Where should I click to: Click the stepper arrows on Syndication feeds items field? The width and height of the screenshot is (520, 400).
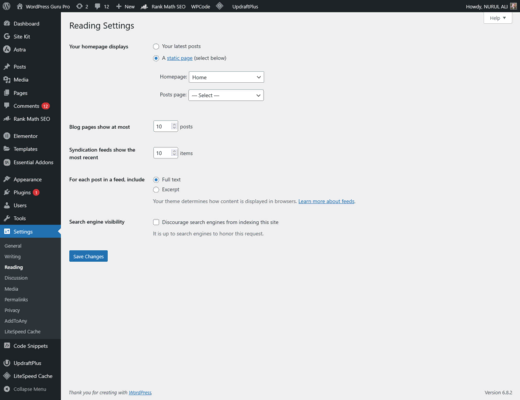(174, 153)
